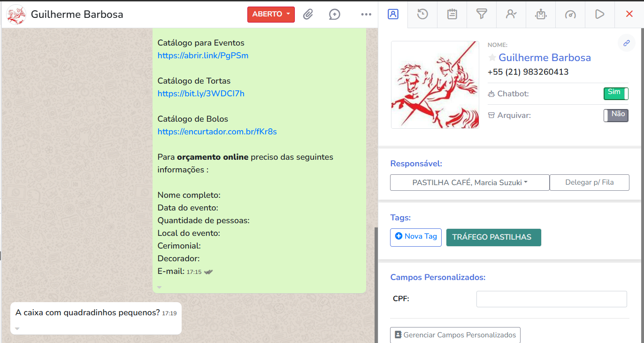
Task: Click the message "A caixa com quadradinhos pequenos?"
Action: click(88, 312)
